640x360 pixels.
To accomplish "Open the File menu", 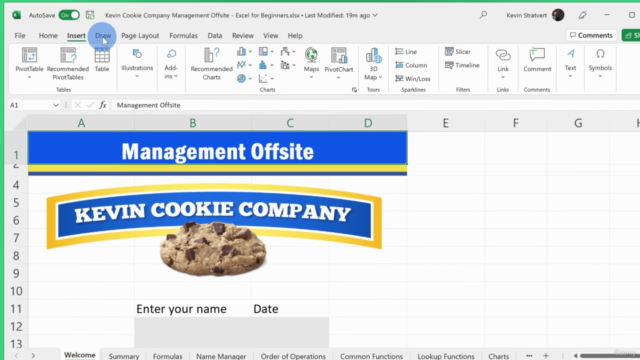I will 20,36.
